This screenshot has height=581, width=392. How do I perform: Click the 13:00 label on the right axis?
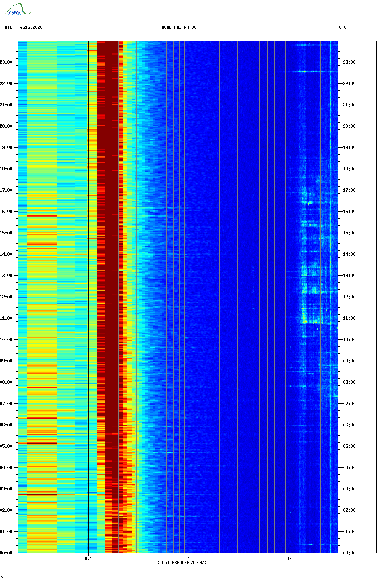[x=349, y=276]
